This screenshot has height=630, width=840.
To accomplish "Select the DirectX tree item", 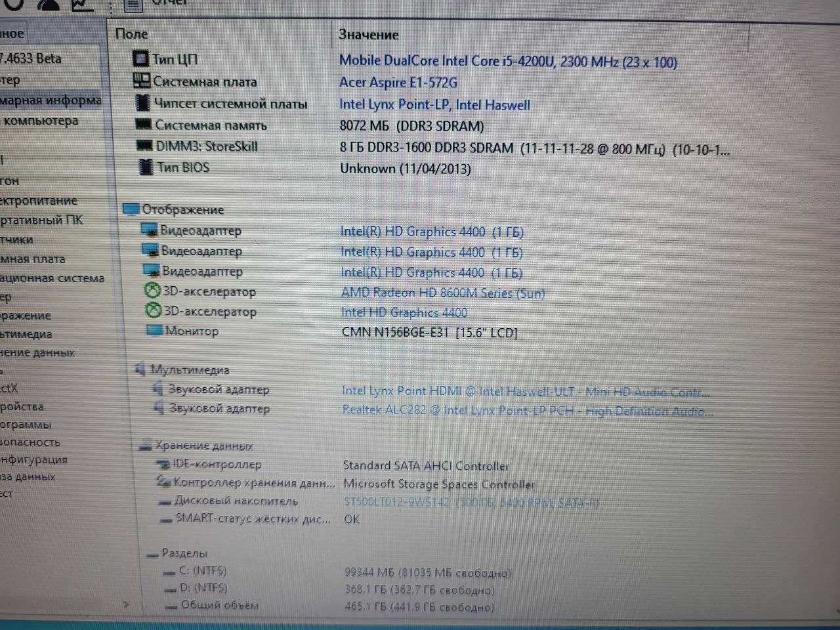I will pos(9,388).
